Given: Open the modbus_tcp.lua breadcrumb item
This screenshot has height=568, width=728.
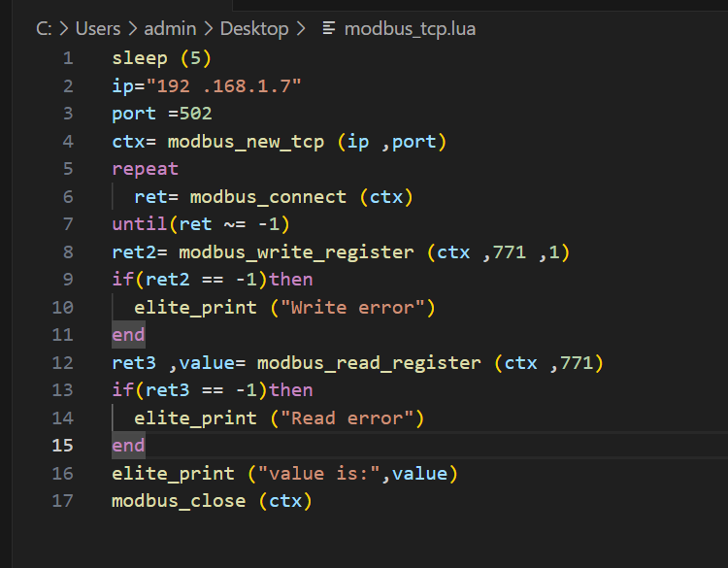Looking at the screenshot, I should pyautogui.click(x=410, y=28).
